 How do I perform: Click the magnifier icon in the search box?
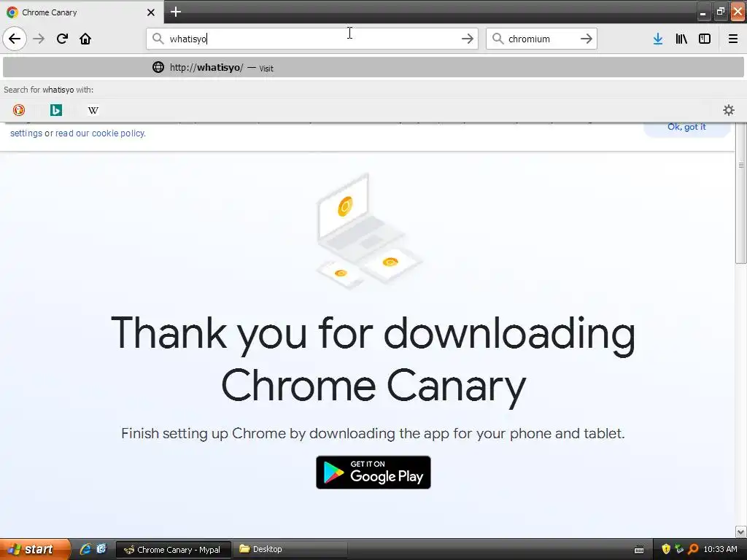pyautogui.click(x=498, y=39)
